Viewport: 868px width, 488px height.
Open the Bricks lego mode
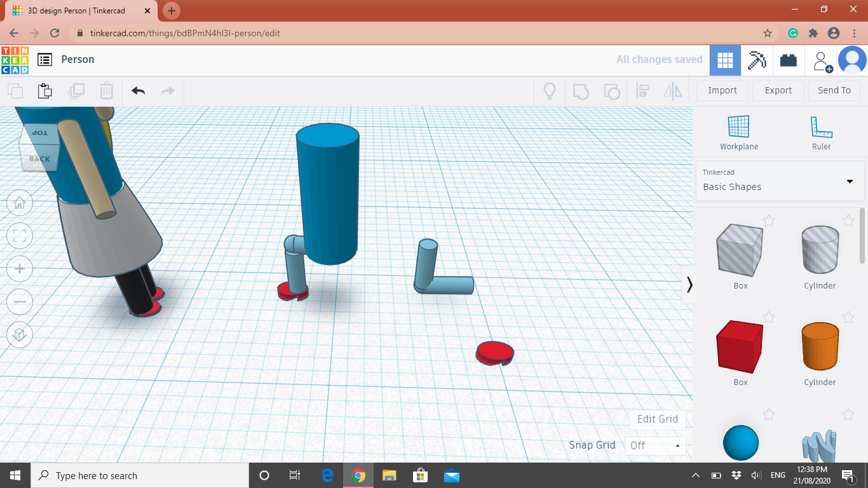pos(789,60)
